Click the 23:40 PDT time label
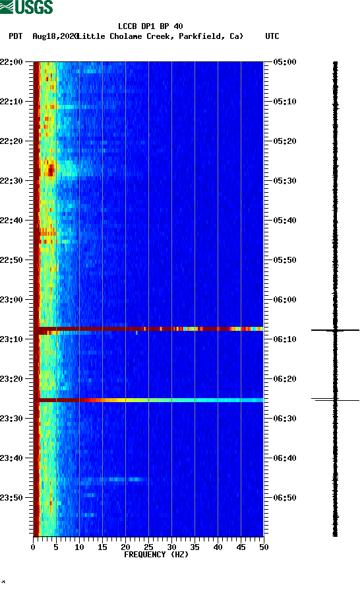The height and width of the screenshot is (589, 364). tap(11, 458)
